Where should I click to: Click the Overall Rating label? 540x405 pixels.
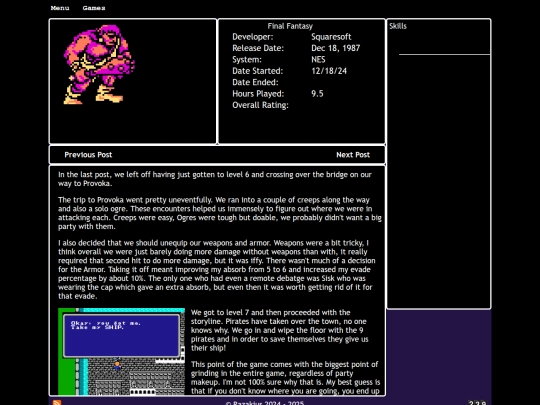pyautogui.click(x=260, y=105)
